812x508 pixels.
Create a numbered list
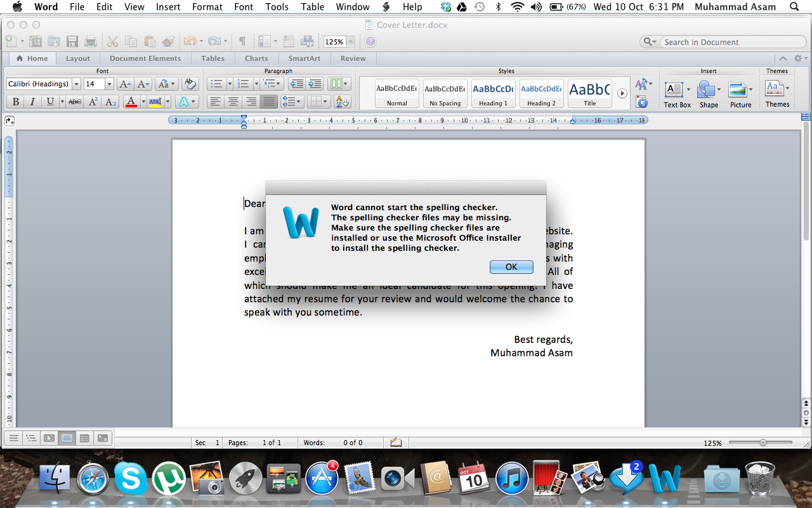tap(242, 84)
